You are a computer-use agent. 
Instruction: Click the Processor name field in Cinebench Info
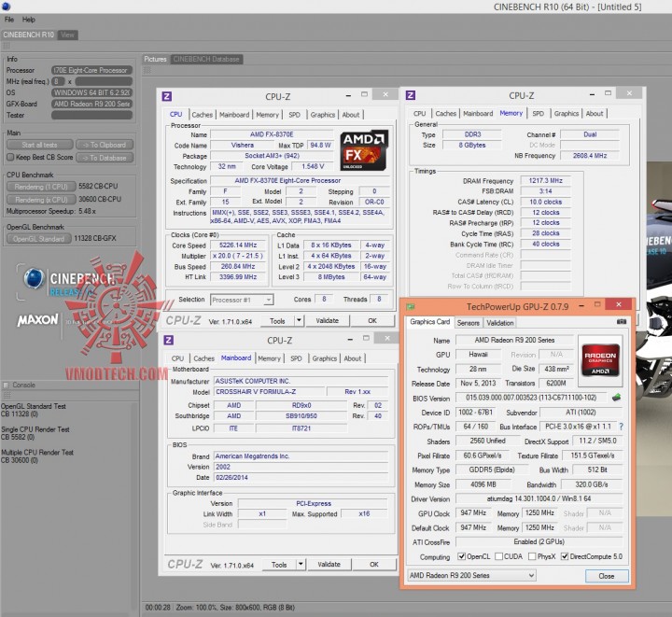tap(91, 70)
